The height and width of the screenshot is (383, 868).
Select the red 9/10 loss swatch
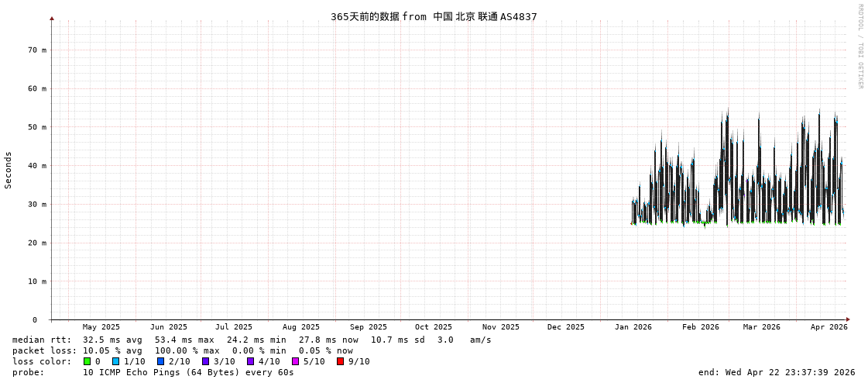pyautogui.click(x=340, y=361)
